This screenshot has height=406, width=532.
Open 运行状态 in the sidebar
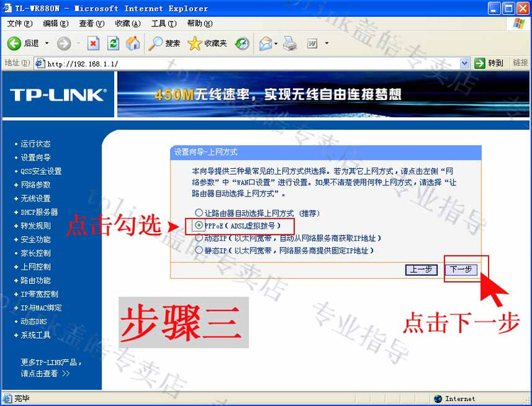35,144
